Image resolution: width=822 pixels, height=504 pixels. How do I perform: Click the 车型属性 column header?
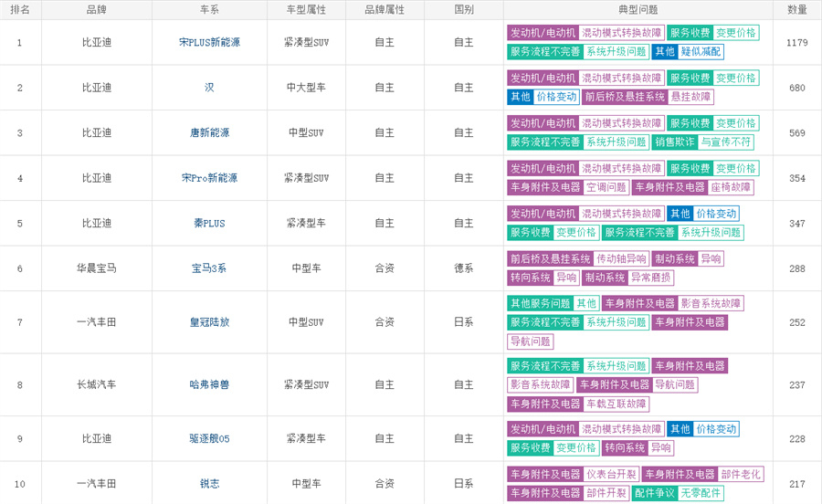(x=306, y=9)
